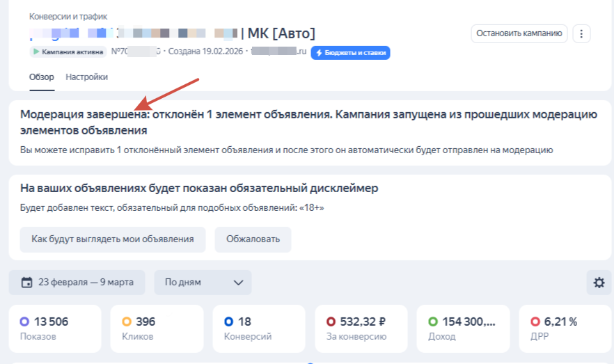Viewport: 614px width, 364px height.
Task: Click the lightning 'Бюджеты и ставки' badge
Action: tap(350, 52)
